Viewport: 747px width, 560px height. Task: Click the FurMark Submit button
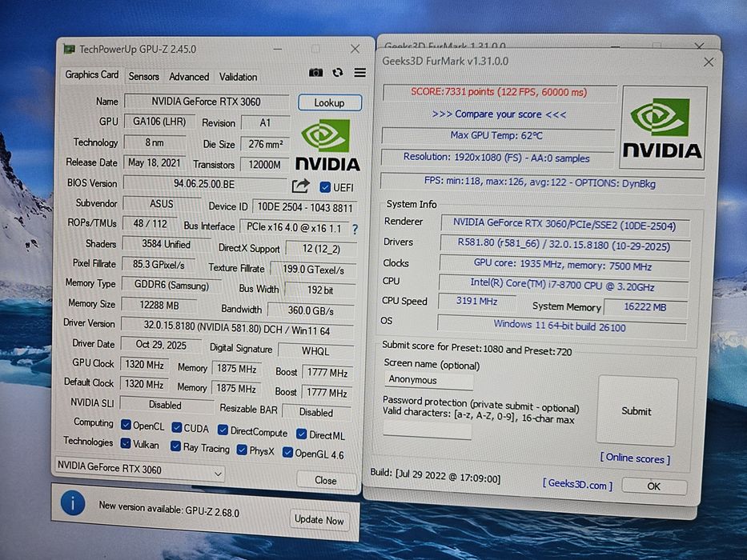pyautogui.click(x=637, y=411)
